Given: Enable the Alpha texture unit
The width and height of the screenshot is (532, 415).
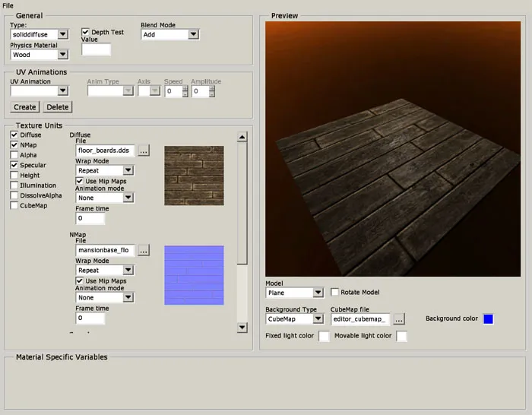Looking at the screenshot, I should coord(14,155).
